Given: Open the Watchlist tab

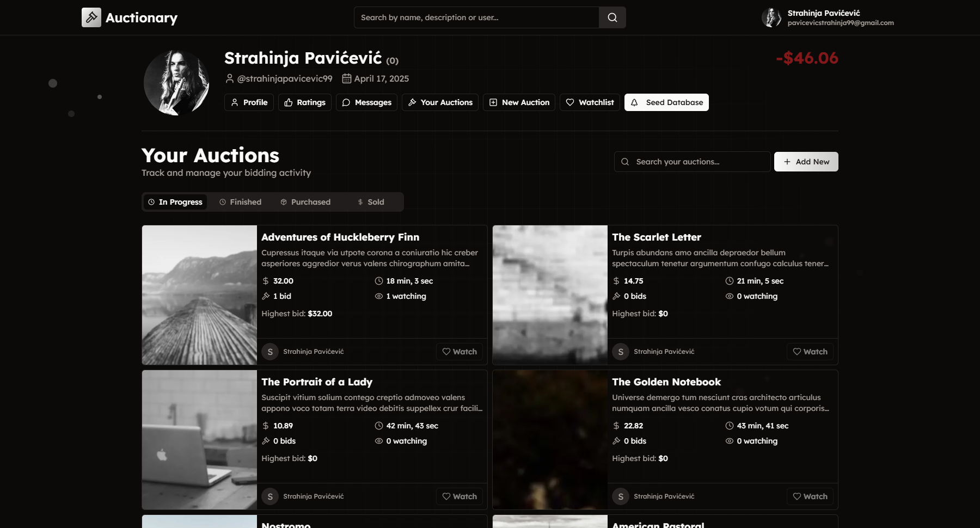Looking at the screenshot, I should point(590,102).
